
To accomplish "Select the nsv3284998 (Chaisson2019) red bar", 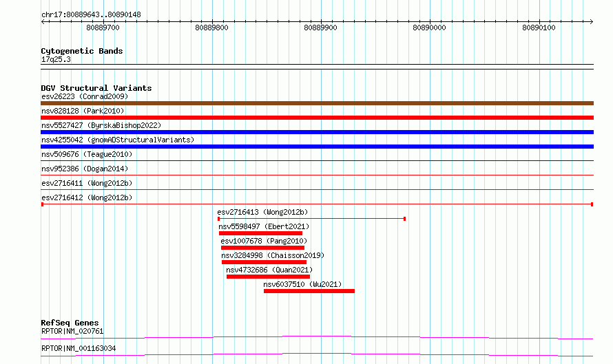I will click(x=264, y=262).
